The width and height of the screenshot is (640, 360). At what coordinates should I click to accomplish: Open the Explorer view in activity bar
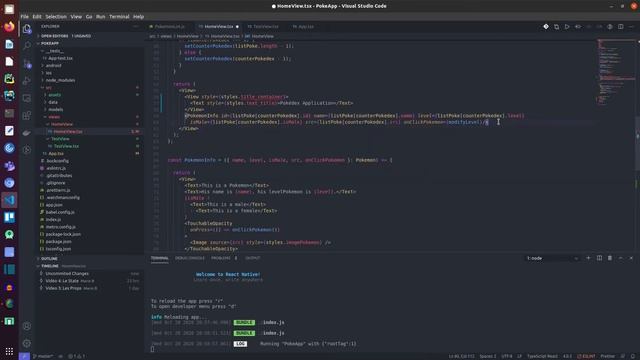click(x=27, y=29)
